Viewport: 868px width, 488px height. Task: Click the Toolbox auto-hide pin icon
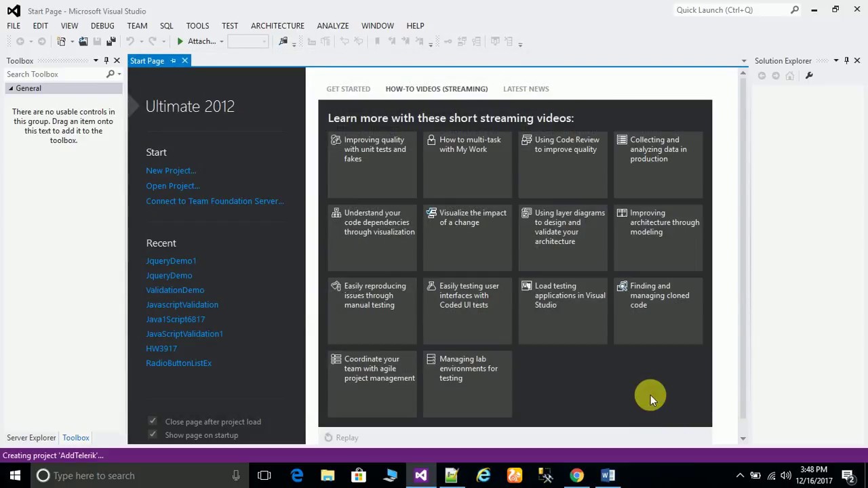pos(106,60)
